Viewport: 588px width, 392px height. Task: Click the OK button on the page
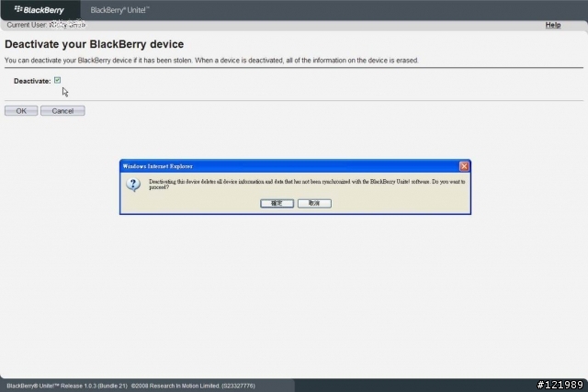click(x=21, y=111)
